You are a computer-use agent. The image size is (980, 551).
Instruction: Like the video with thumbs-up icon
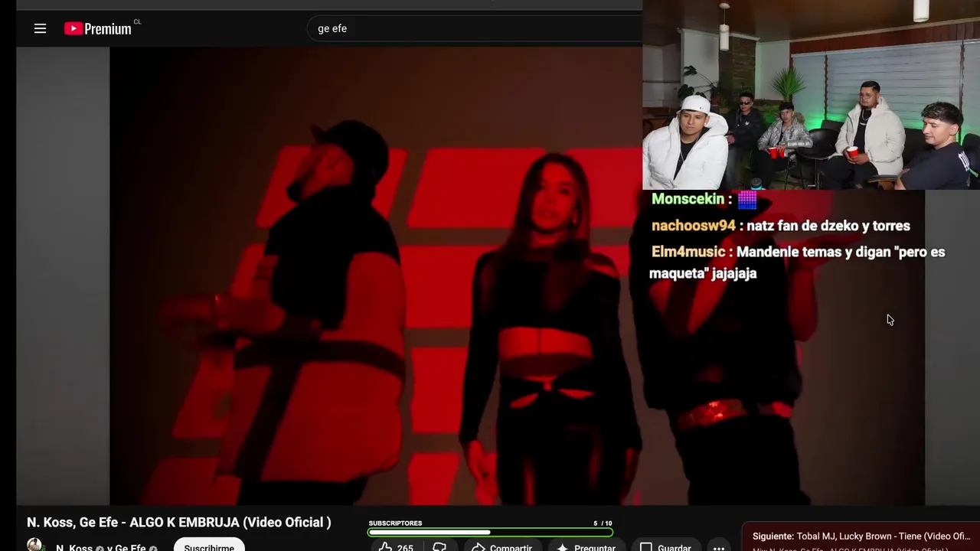coord(396,546)
